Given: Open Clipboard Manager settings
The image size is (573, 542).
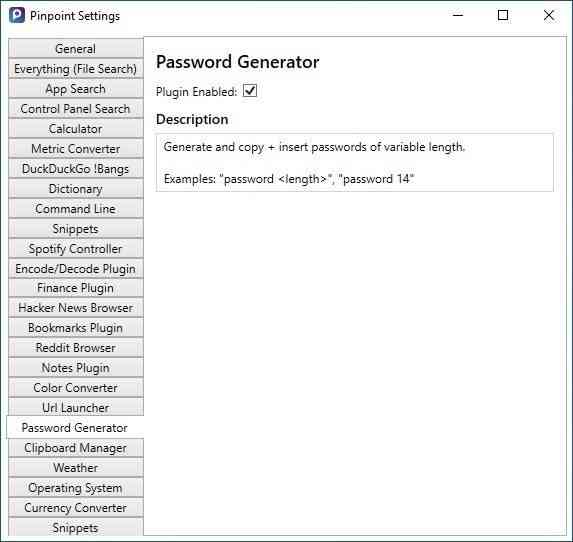Looking at the screenshot, I should (x=76, y=448).
